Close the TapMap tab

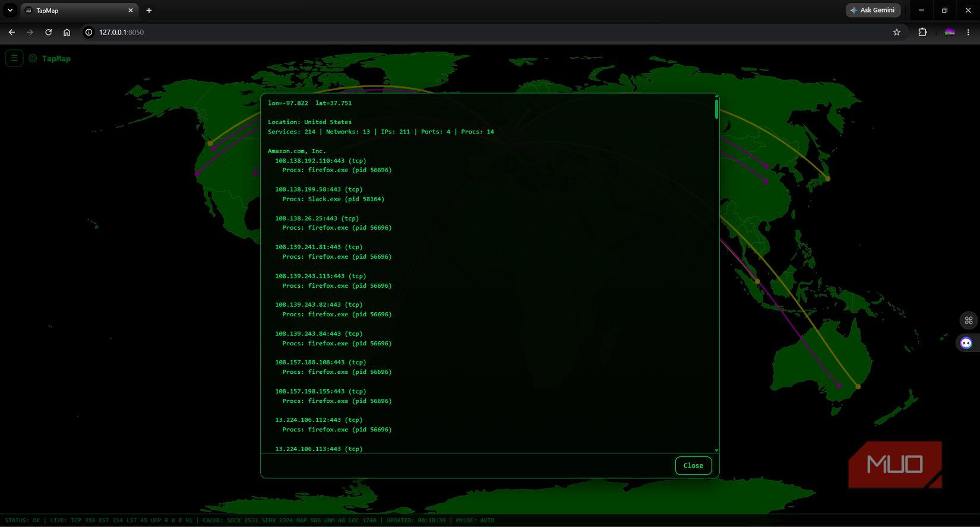131,10
